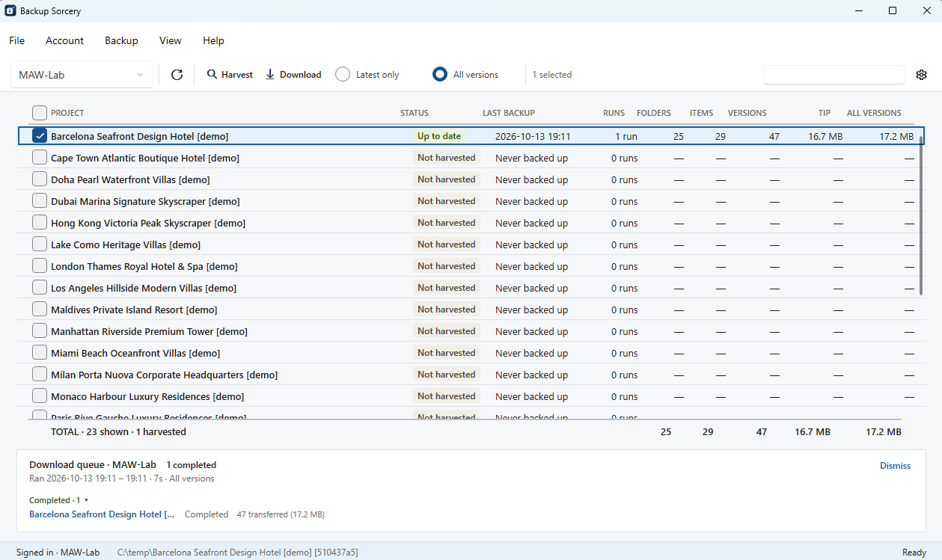Sort by the VERSIONS column header
Screen dimensions: 942x560
pos(747,113)
